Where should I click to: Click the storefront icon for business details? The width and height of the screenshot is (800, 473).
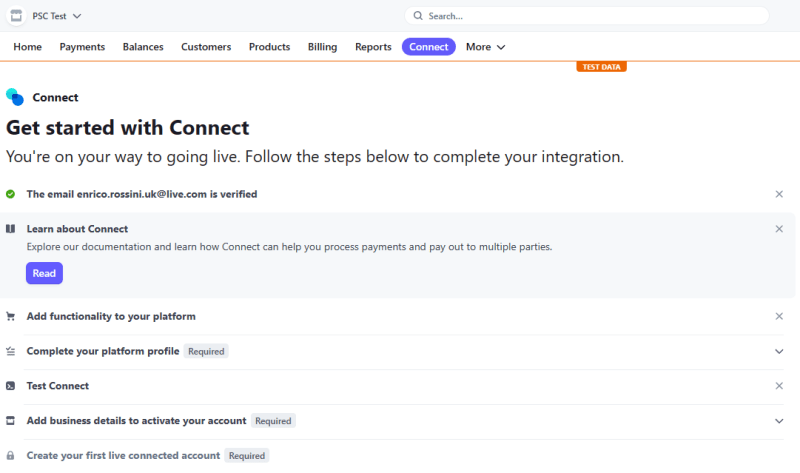click(x=10, y=420)
